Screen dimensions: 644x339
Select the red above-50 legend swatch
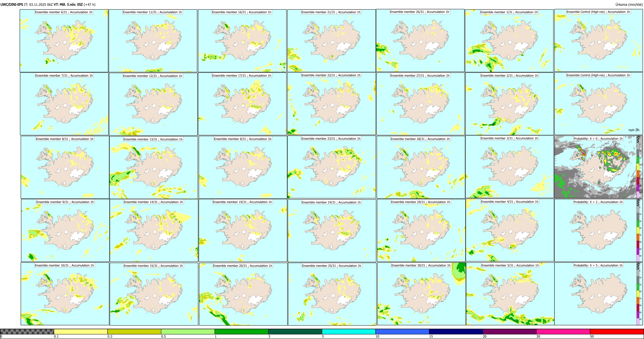[x=617, y=332]
